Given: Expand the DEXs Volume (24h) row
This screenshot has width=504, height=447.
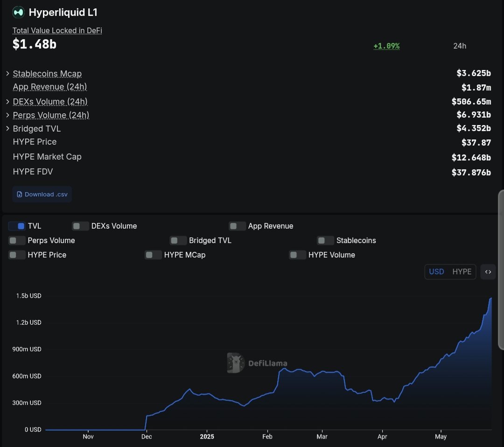Looking at the screenshot, I should [x=7, y=101].
